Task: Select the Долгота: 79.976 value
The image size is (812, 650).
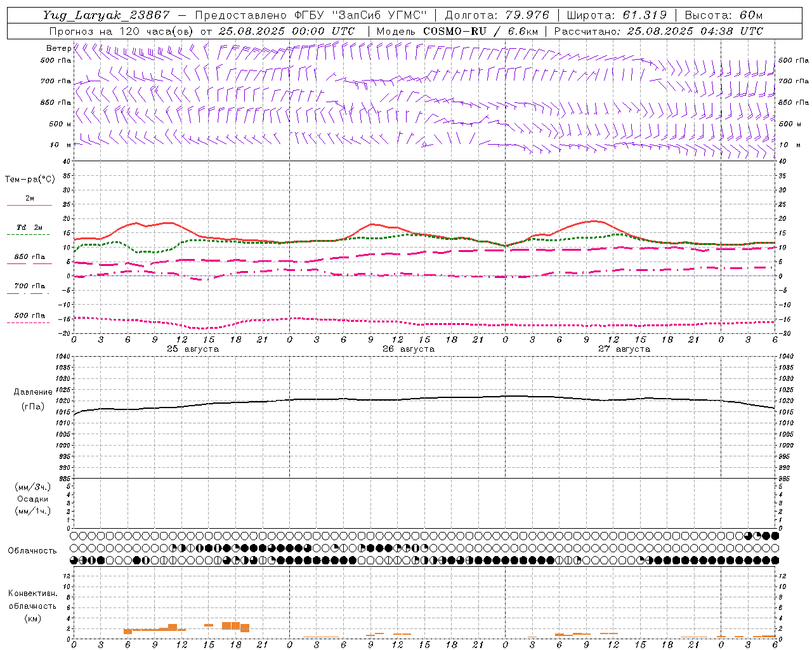Action: 497,16
